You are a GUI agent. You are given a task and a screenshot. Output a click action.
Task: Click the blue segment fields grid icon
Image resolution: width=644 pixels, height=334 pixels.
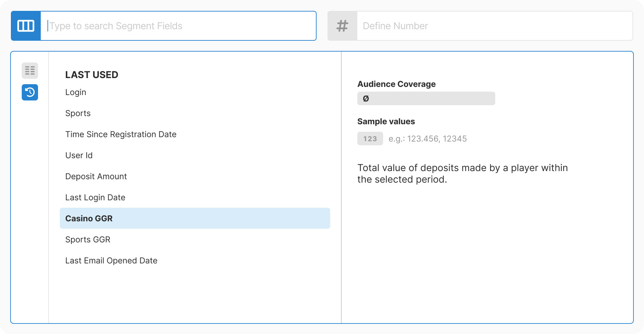pyautogui.click(x=25, y=25)
